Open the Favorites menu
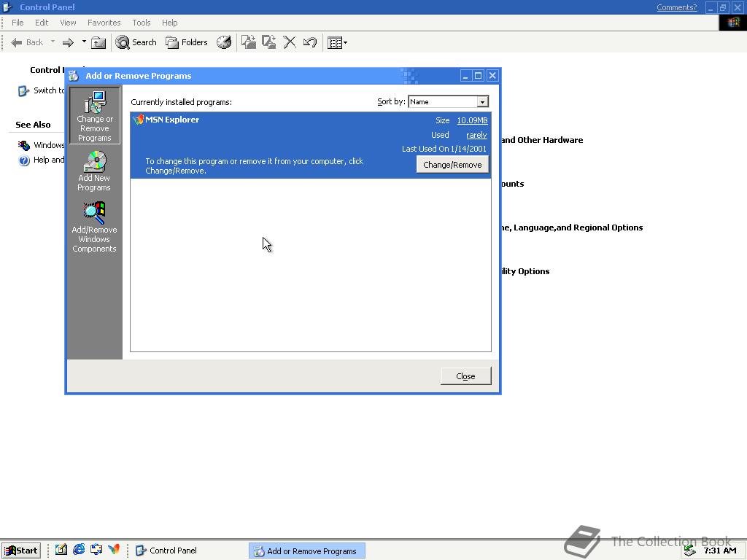This screenshot has height=560, width=747. pos(104,23)
